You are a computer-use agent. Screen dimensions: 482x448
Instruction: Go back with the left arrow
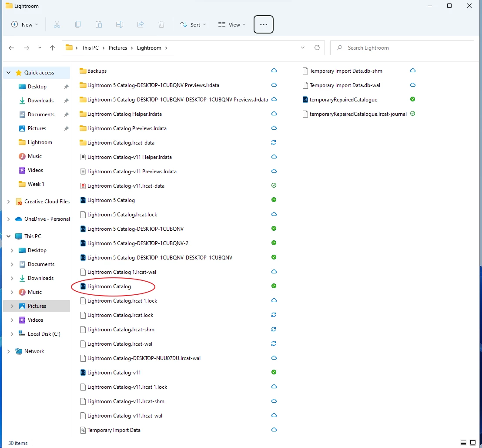coord(11,48)
